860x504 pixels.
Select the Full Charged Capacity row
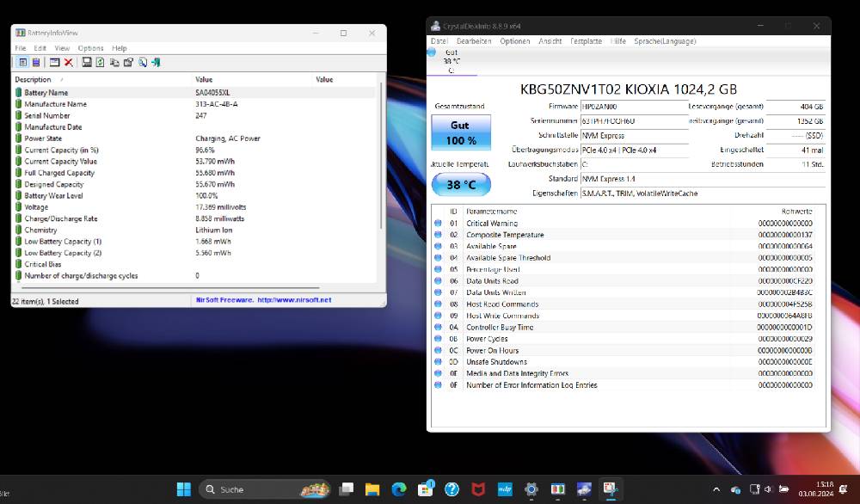(194, 173)
